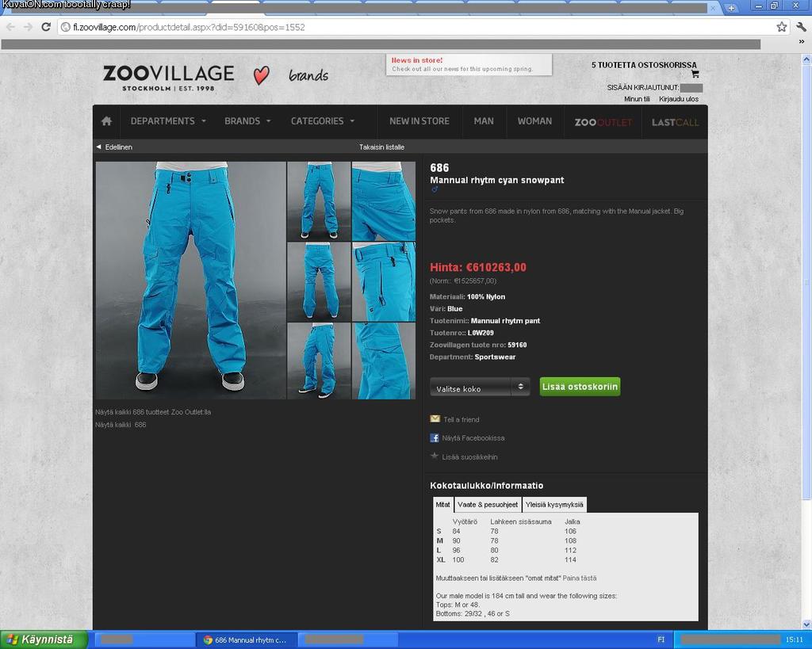Click the Facebook share icon

[x=435, y=437]
